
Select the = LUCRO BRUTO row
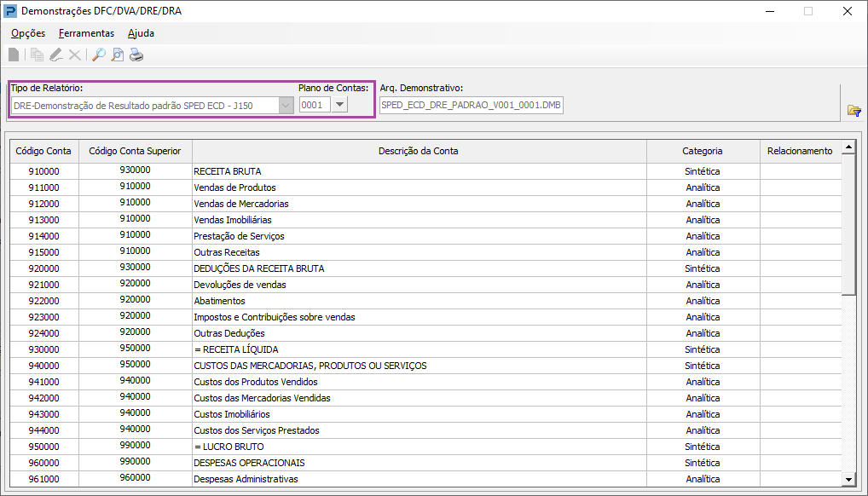[x=341, y=447]
